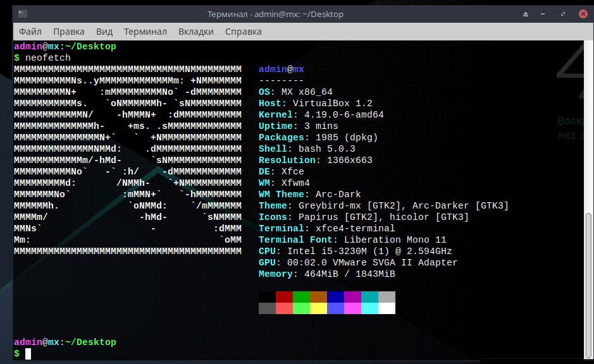Click the 'OS: MX x86_64' line
Image resolution: width=594 pixels, height=364 pixels.
295,92
